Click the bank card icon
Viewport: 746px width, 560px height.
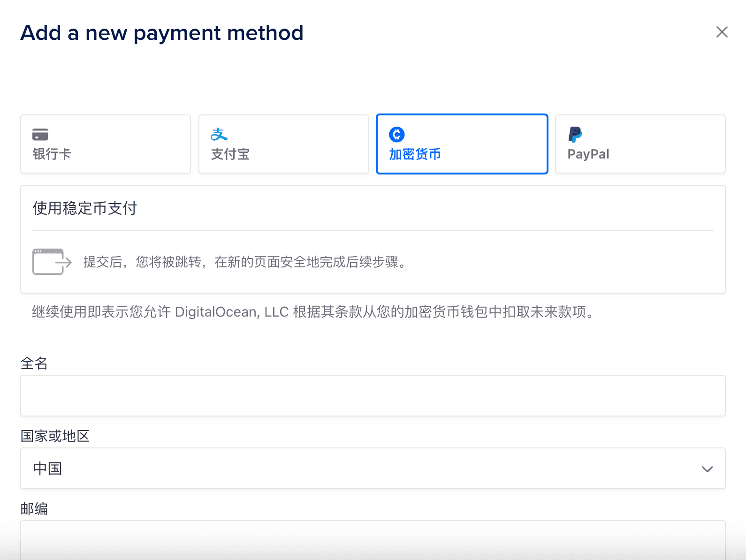[x=40, y=135]
